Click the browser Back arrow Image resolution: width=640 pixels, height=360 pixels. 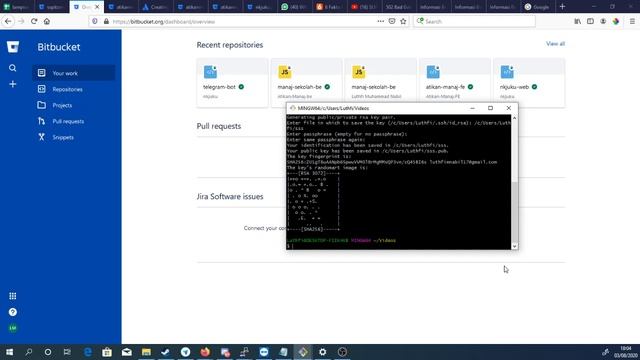coord(8,21)
